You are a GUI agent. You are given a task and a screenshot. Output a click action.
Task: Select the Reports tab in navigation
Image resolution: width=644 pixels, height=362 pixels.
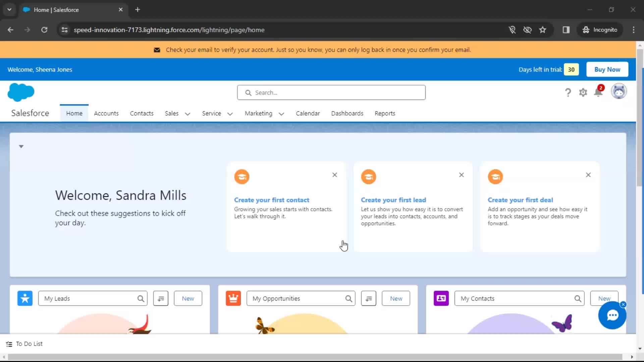coord(385,113)
